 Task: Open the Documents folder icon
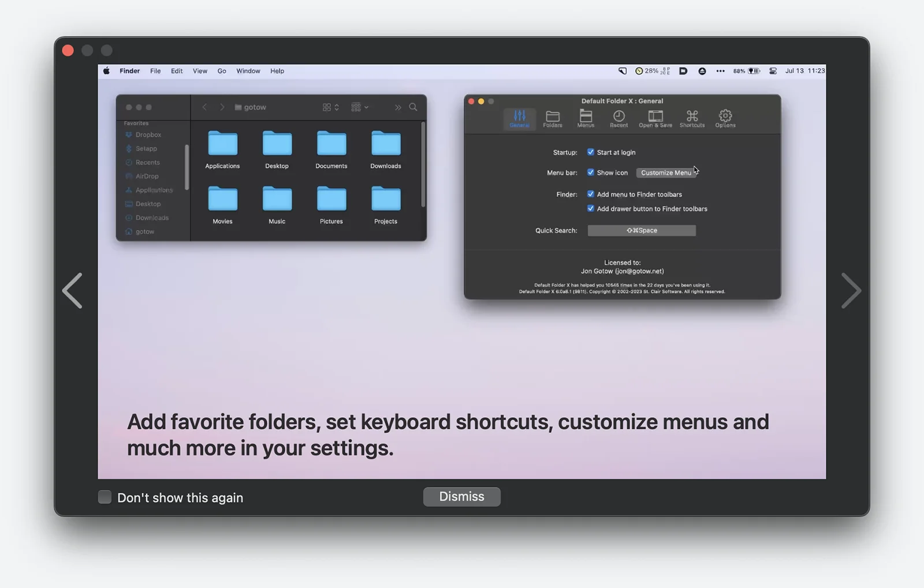coord(331,143)
